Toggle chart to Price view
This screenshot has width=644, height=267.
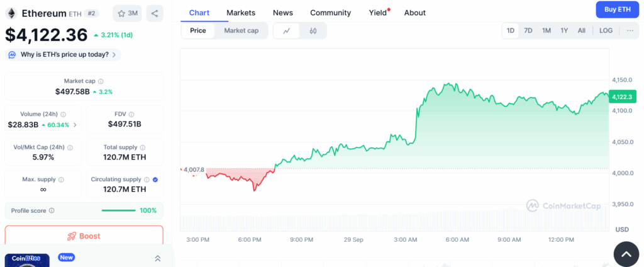click(x=198, y=30)
